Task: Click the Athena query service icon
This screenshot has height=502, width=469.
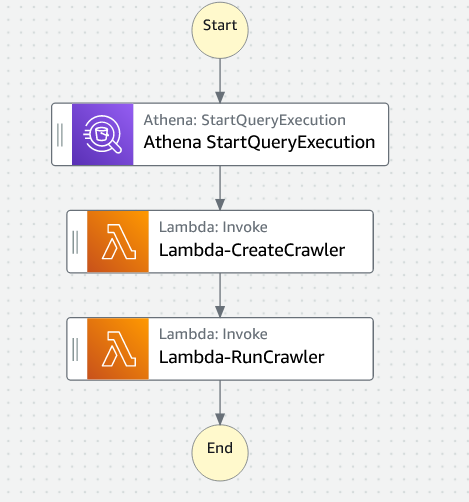Action: click(x=103, y=134)
